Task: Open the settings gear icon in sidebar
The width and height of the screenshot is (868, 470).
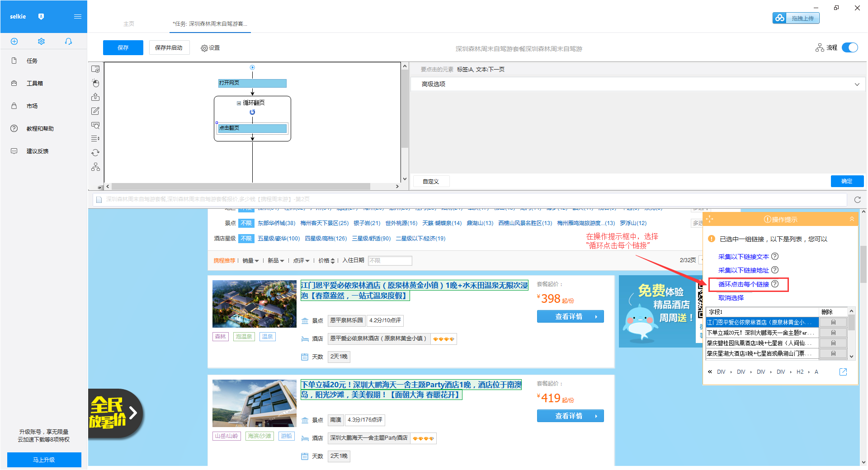Action: coord(41,41)
